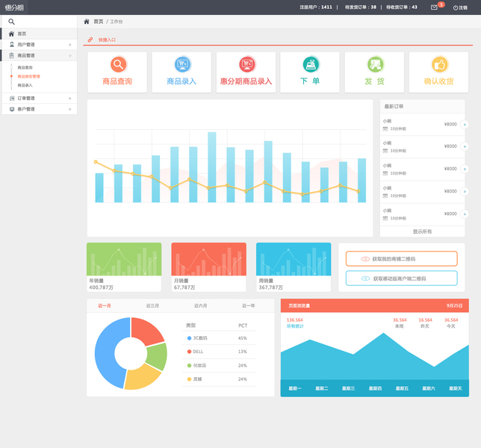The image size is (481, 448).
Task: Click the 下单 cash register icon
Action: tap(311, 64)
